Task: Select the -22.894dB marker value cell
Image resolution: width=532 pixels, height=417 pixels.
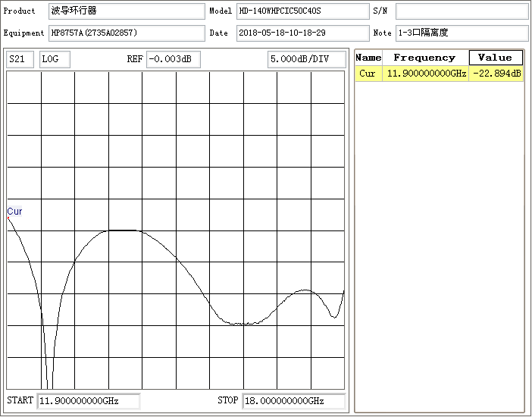Action: [x=496, y=74]
